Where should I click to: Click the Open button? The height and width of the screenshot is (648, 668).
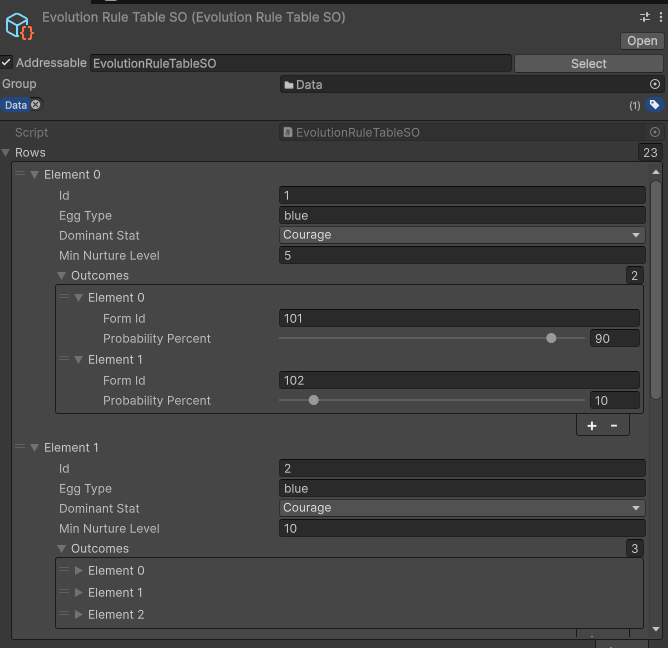click(642, 41)
